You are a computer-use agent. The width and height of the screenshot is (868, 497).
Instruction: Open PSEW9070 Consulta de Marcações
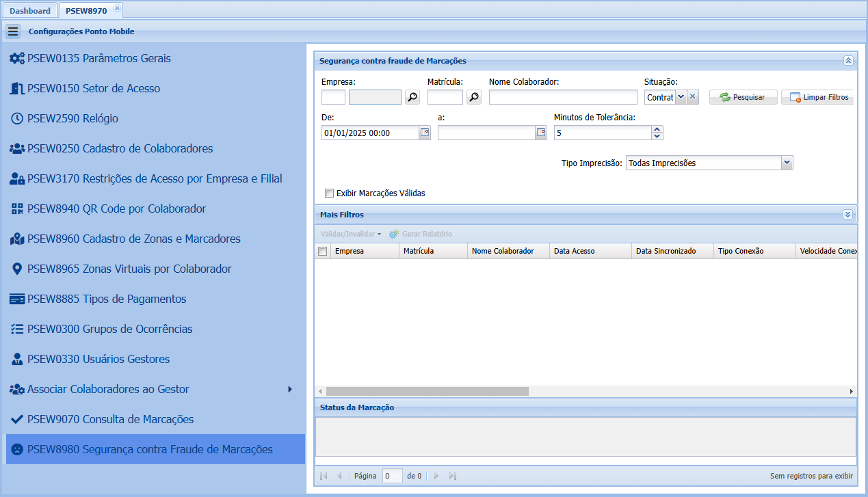click(x=110, y=420)
